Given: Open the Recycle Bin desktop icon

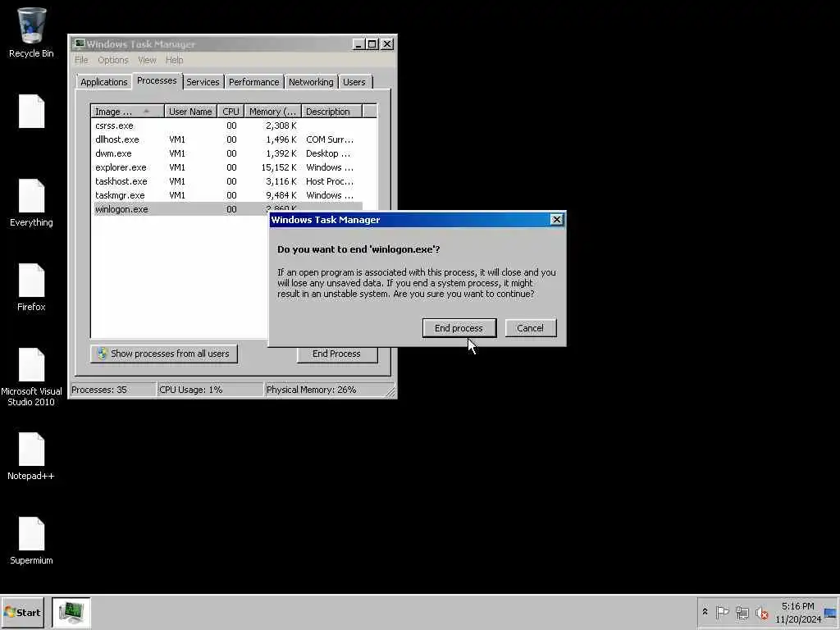Looking at the screenshot, I should coord(31,32).
